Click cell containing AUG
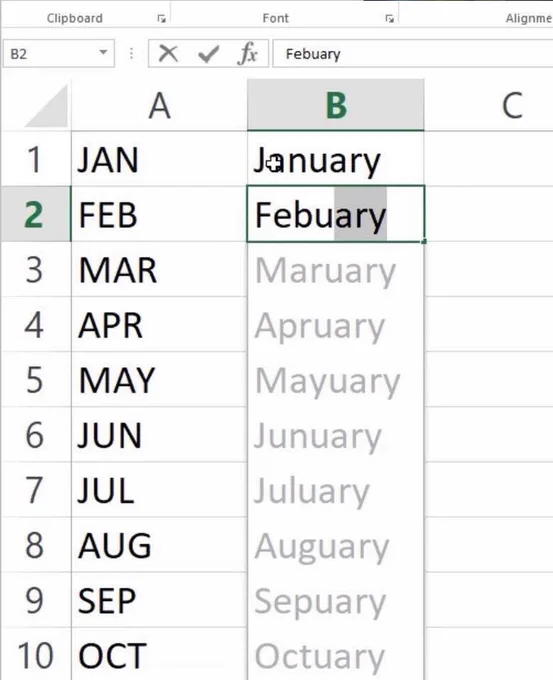Viewport: 553px width, 680px height. [159, 545]
